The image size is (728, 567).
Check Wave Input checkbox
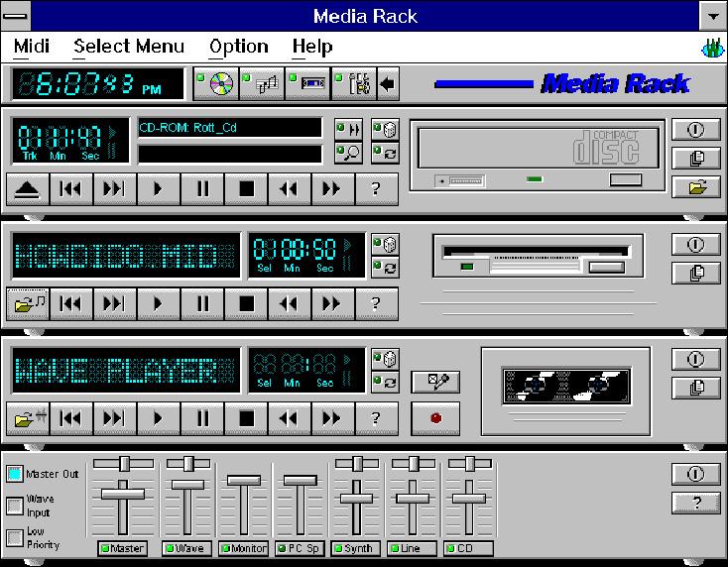[15, 506]
